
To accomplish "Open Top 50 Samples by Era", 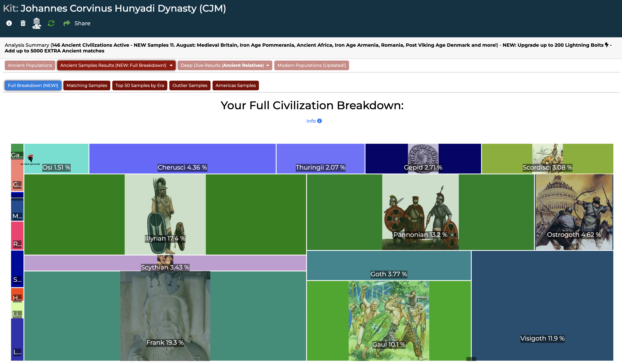I will [x=140, y=86].
